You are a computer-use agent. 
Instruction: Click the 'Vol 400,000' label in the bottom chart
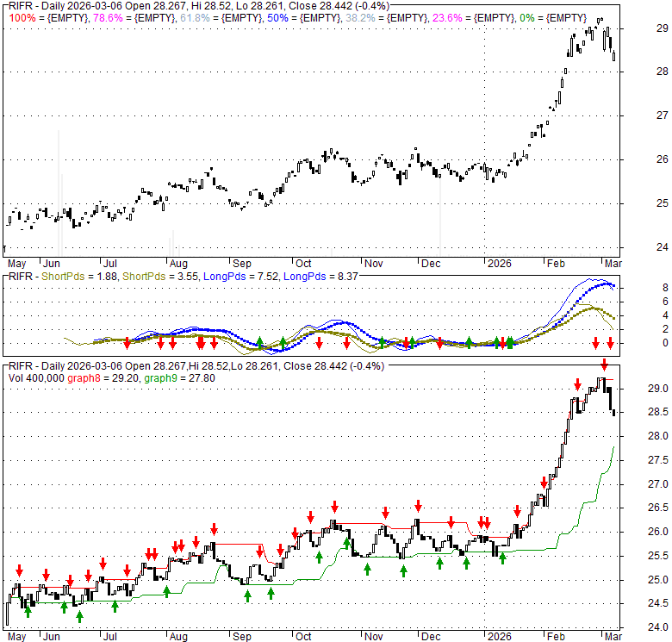36,378
